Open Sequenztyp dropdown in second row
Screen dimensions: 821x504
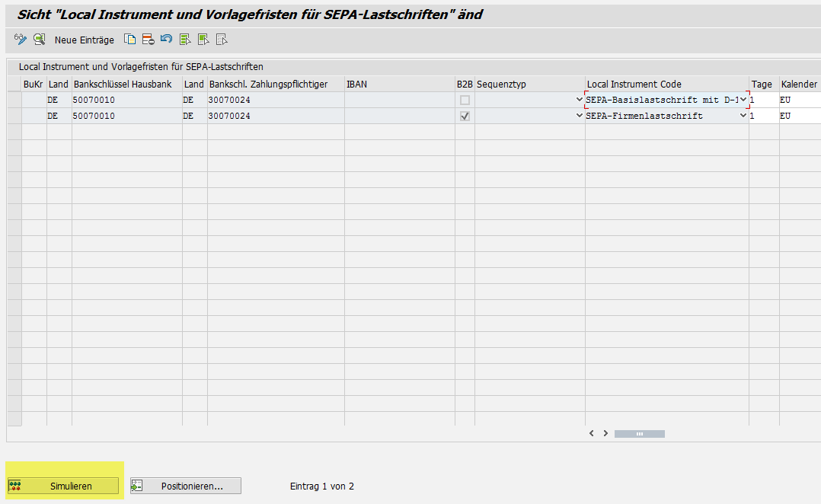coord(579,116)
